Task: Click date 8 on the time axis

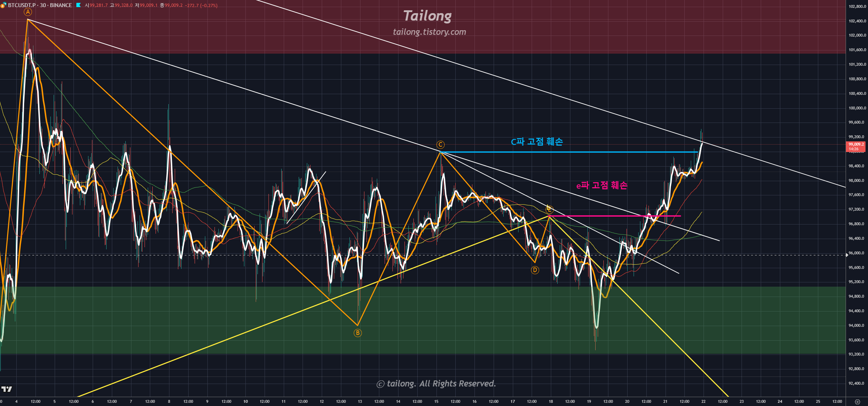Action: click(169, 401)
